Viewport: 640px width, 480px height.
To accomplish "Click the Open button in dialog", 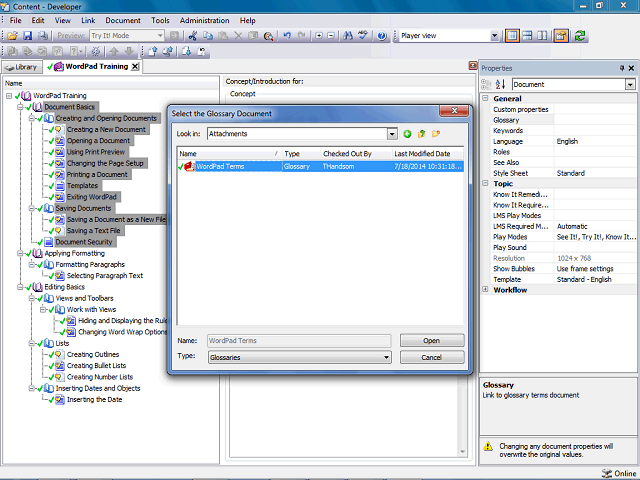I will 432,341.
